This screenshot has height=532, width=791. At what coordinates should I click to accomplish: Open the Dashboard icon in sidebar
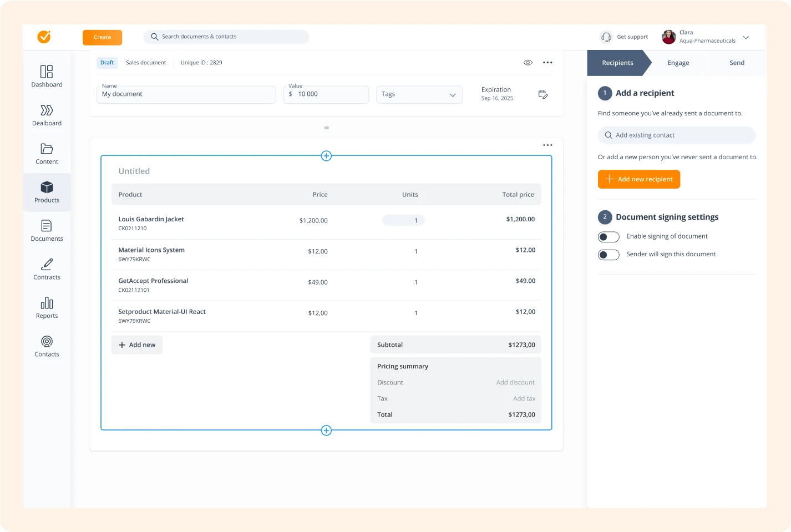[47, 72]
